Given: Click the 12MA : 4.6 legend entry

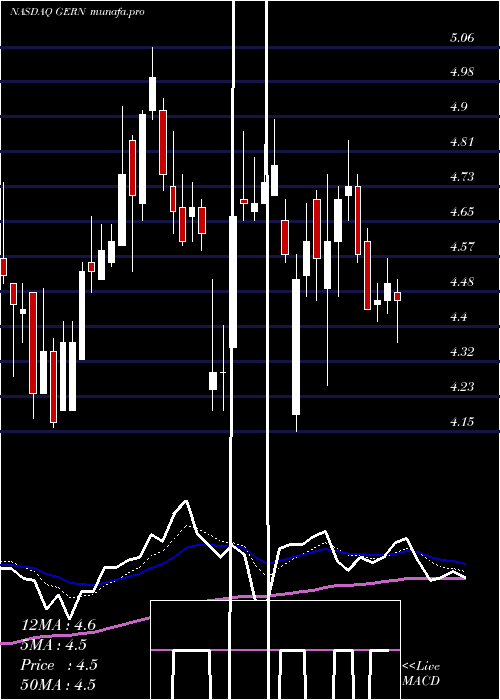Looking at the screenshot, I should click(58, 625).
